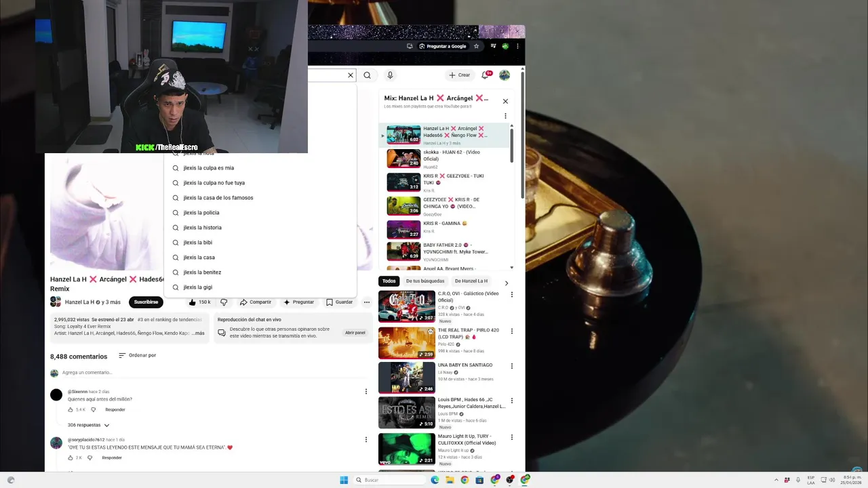The height and width of the screenshot is (488, 868).
Task: Like the comment by @Sixennn
Action: 71,409
